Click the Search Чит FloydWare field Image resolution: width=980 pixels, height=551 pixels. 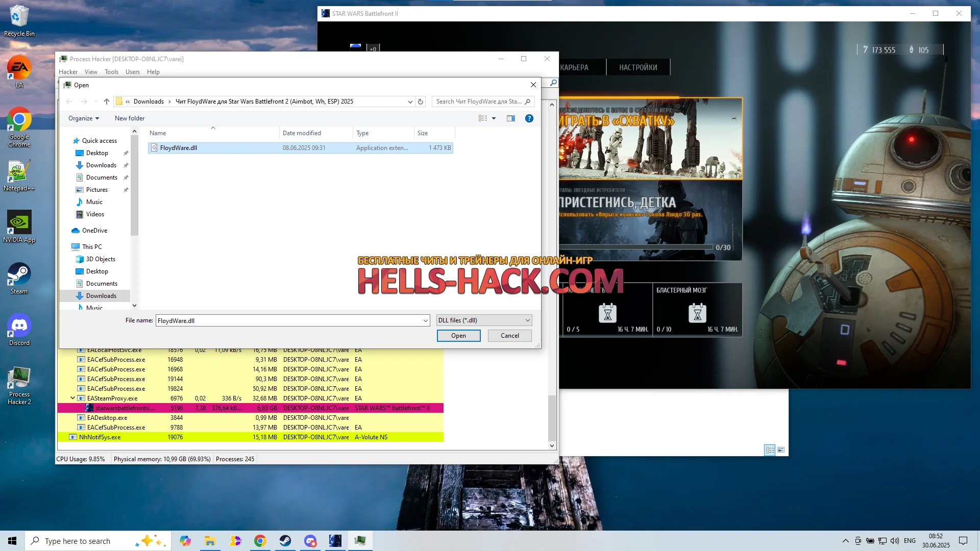pyautogui.click(x=478, y=102)
